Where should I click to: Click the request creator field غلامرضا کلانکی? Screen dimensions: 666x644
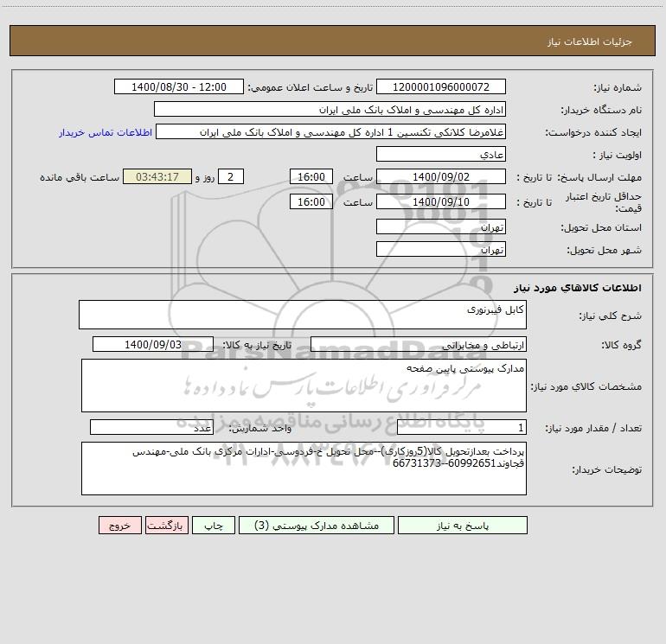click(331, 131)
